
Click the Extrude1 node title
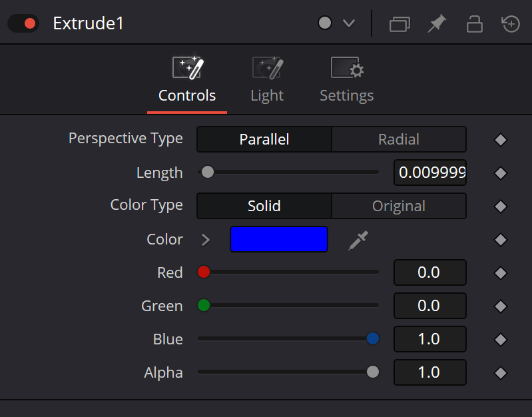coord(88,23)
